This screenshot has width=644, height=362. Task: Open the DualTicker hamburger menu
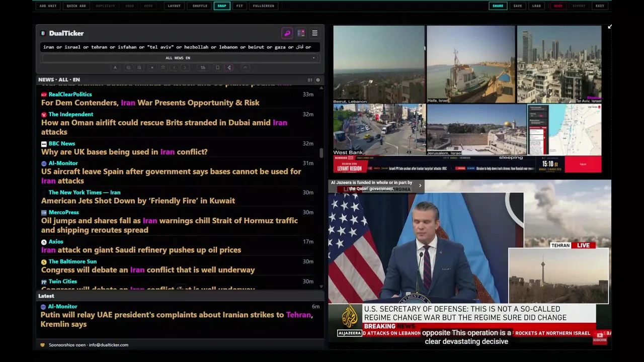point(314,33)
